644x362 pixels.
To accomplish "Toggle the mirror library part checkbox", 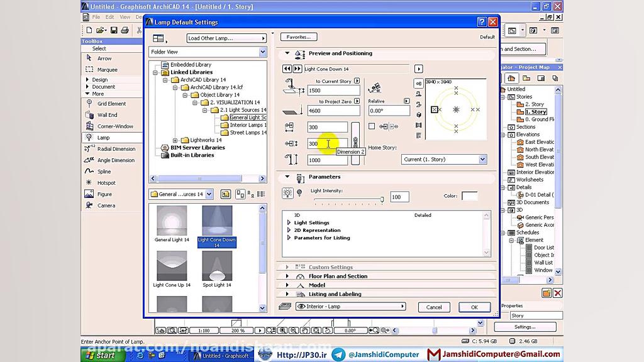I will (x=372, y=126).
